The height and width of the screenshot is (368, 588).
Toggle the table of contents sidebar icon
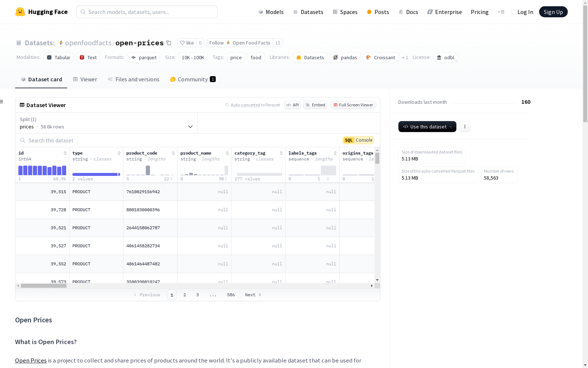tap(2, 102)
